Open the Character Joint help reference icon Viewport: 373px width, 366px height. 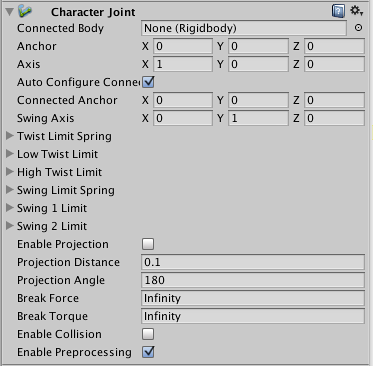338,11
